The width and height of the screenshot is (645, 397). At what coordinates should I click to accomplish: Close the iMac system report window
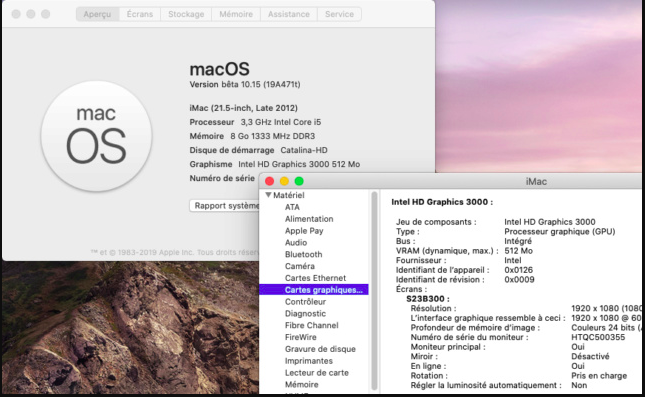[269, 181]
